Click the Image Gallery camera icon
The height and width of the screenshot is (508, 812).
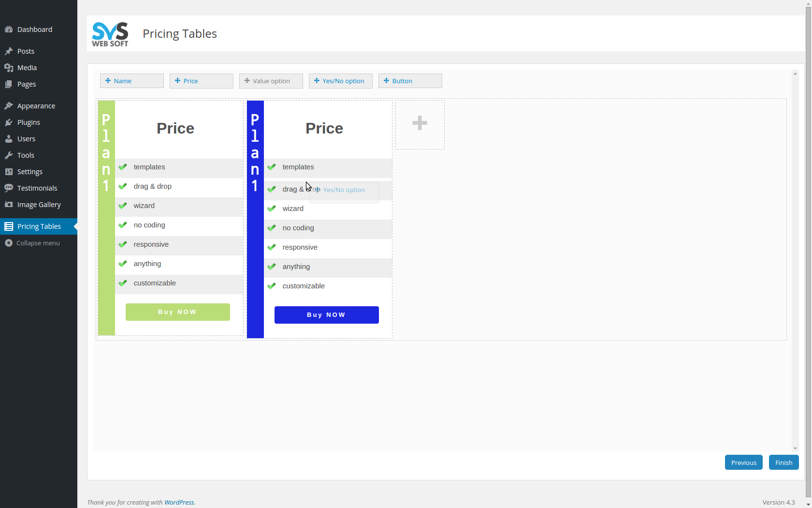tap(9, 205)
